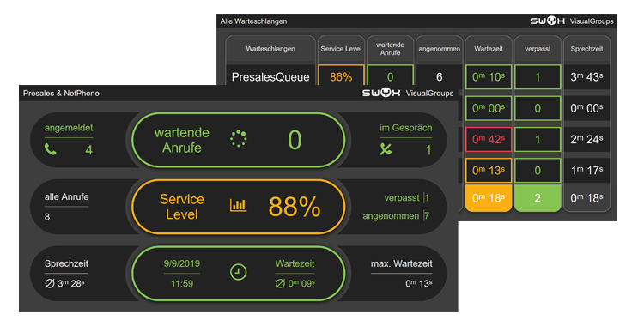
Task: Click the angenommen column header
Action: [x=440, y=49]
